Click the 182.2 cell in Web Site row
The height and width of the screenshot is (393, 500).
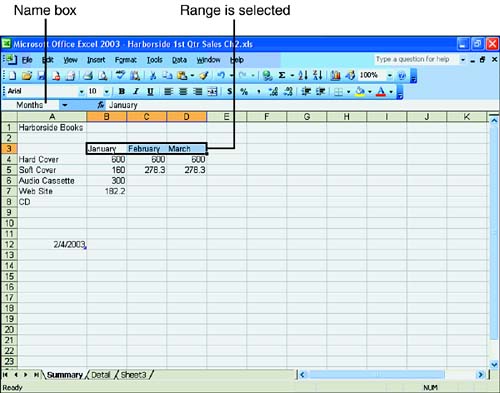[107, 191]
